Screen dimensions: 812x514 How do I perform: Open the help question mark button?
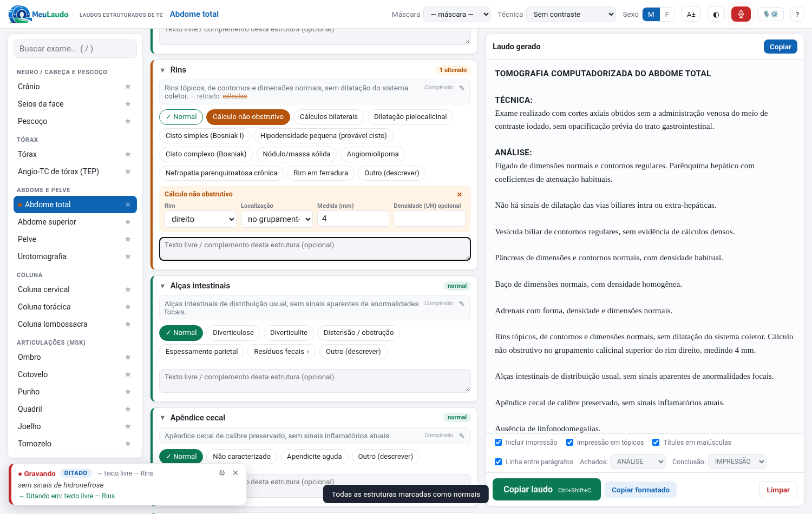797,15
